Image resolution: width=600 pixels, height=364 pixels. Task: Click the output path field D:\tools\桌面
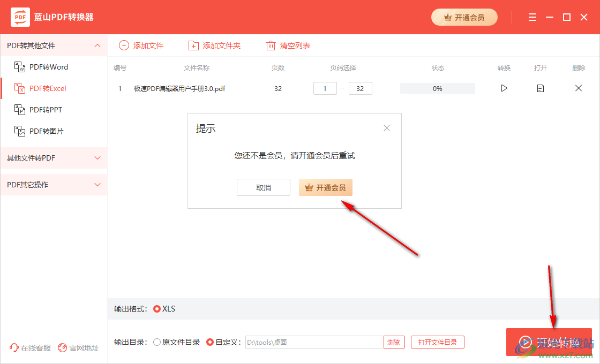(314, 342)
